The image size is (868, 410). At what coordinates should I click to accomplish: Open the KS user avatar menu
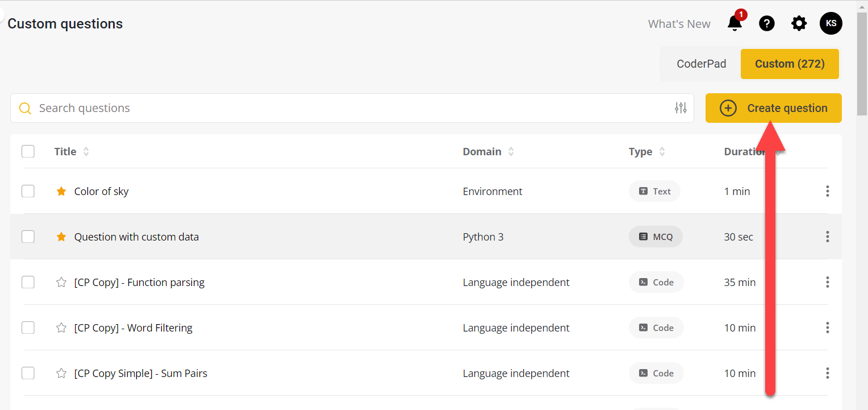[x=831, y=23]
